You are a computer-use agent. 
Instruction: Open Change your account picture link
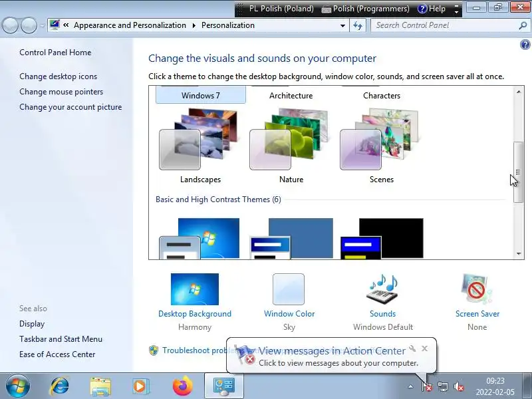[x=70, y=107]
